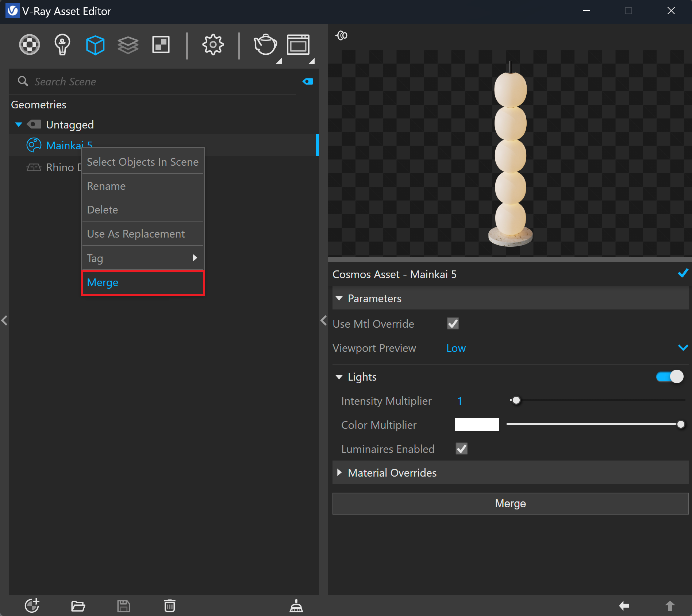This screenshot has height=616, width=692.
Task: Click the Merge button below Material Overrides
Action: coord(510,503)
